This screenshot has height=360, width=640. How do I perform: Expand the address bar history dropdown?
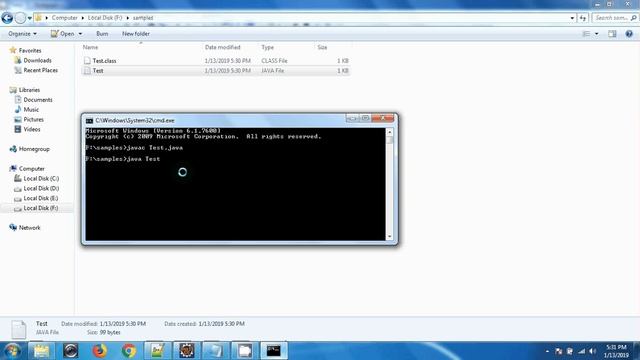pyautogui.click(x=572, y=18)
